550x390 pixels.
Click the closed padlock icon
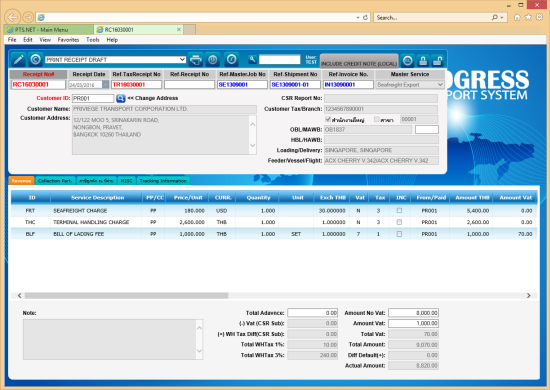tap(423, 61)
